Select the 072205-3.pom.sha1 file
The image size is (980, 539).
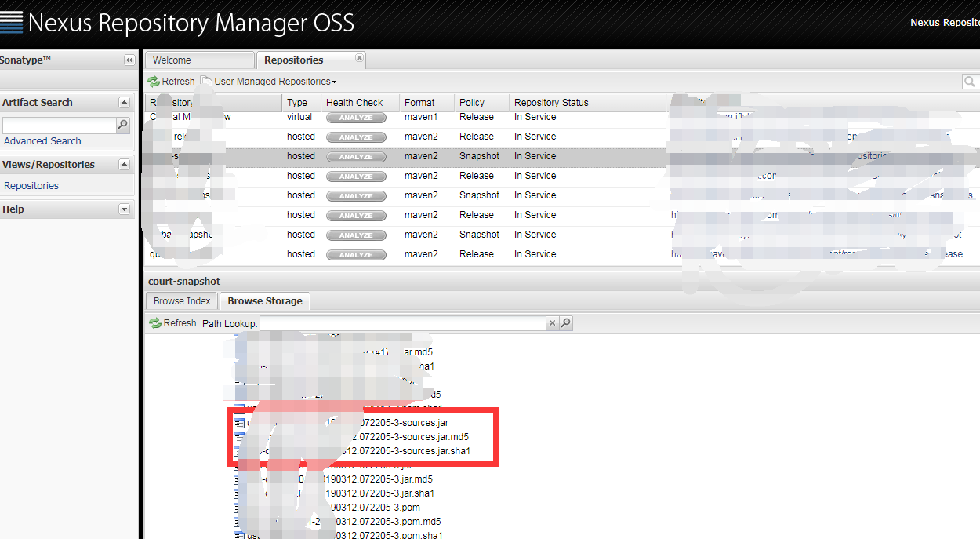(345, 536)
